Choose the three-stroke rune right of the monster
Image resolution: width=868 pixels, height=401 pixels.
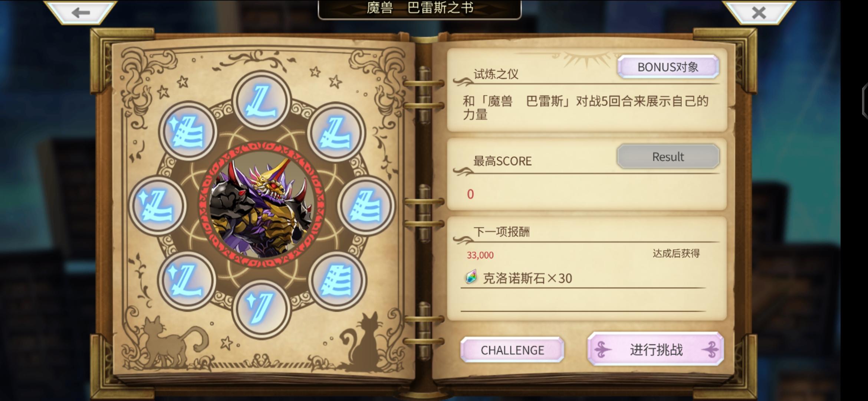pos(366,205)
